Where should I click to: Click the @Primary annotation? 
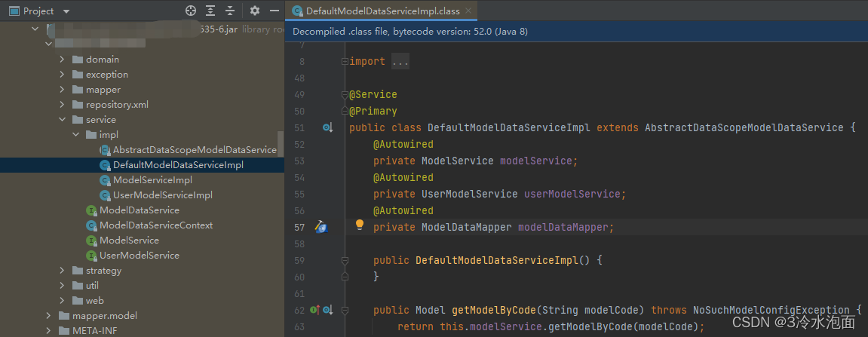coord(373,112)
